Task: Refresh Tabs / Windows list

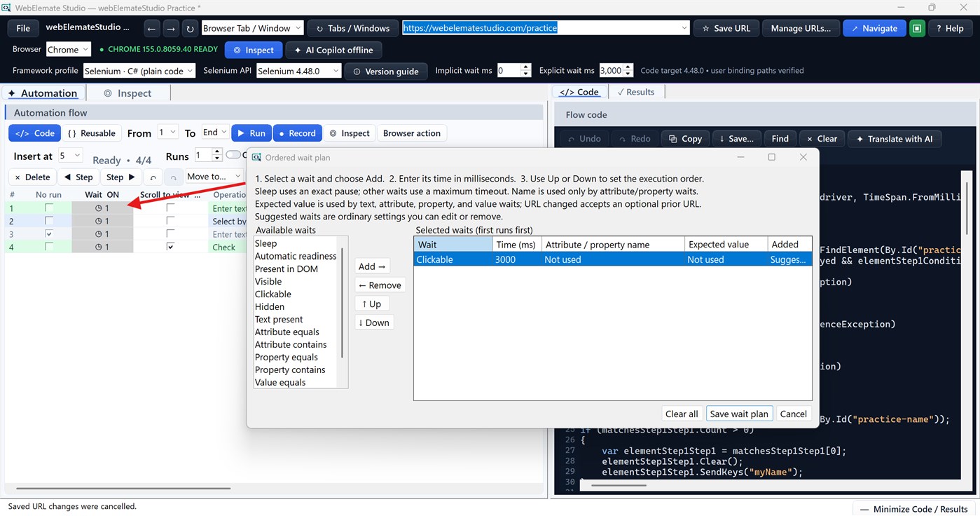Action: point(353,29)
